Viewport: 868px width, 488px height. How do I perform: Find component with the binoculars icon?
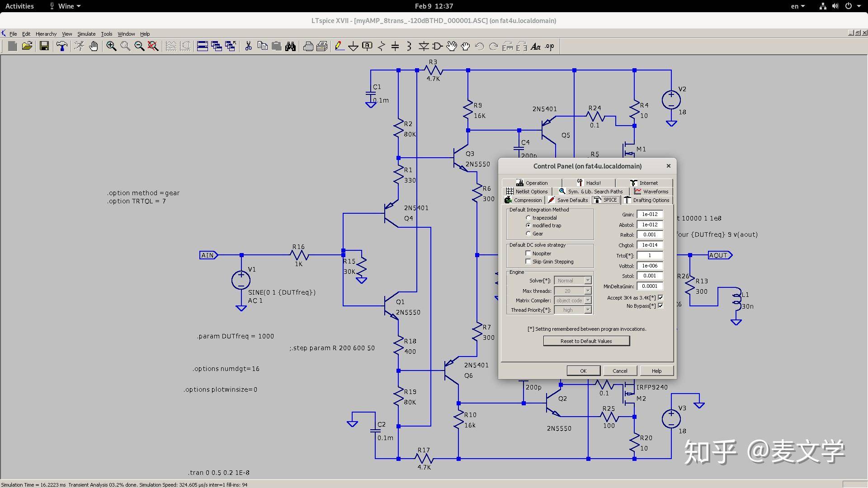pyautogui.click(x=291, y=46)
